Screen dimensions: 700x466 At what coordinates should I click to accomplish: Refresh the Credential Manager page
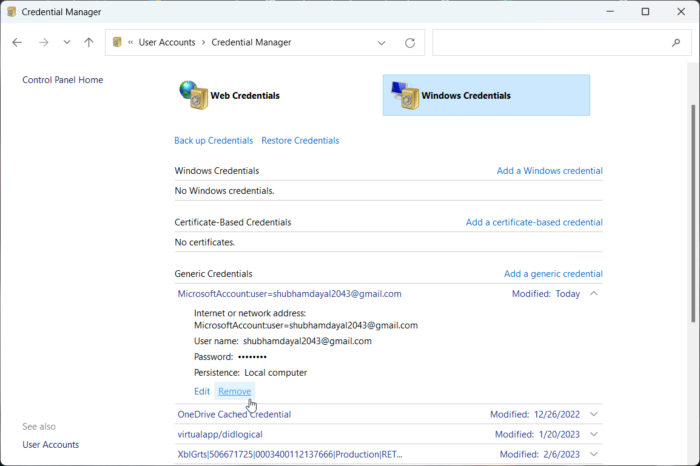409,43
